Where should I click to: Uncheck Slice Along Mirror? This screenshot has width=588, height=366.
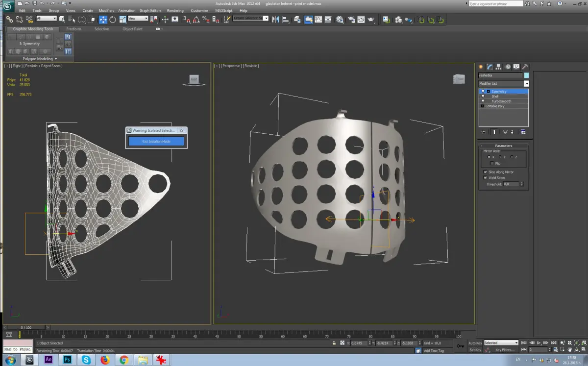tap(486, 172)
